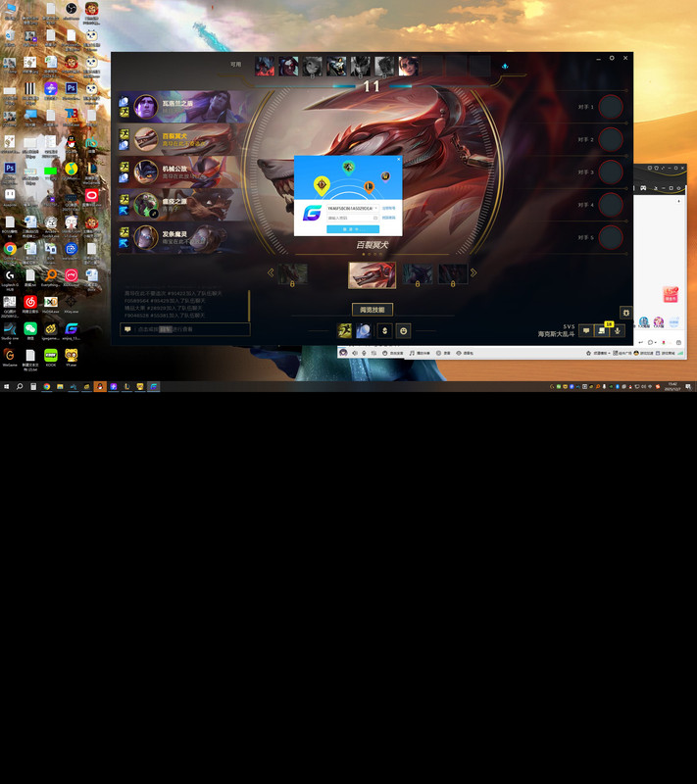The image size is (697, 784).
Task: Open the recover password link beside password field
Action: pos(388,218)
